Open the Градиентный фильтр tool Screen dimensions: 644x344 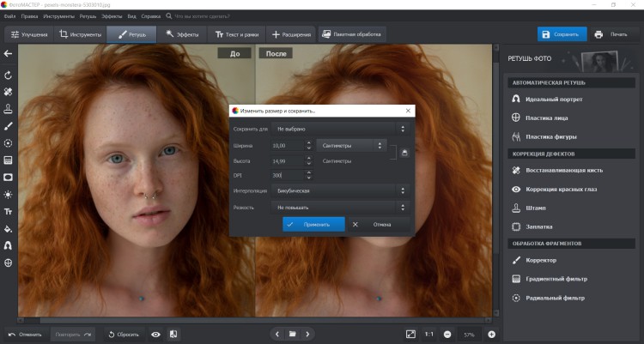(556, 279)
